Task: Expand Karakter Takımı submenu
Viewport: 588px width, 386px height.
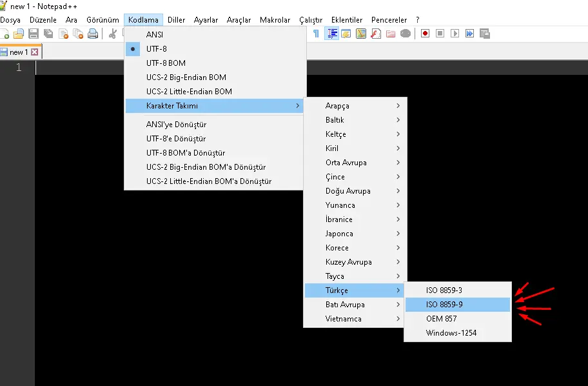Action: 215,106
